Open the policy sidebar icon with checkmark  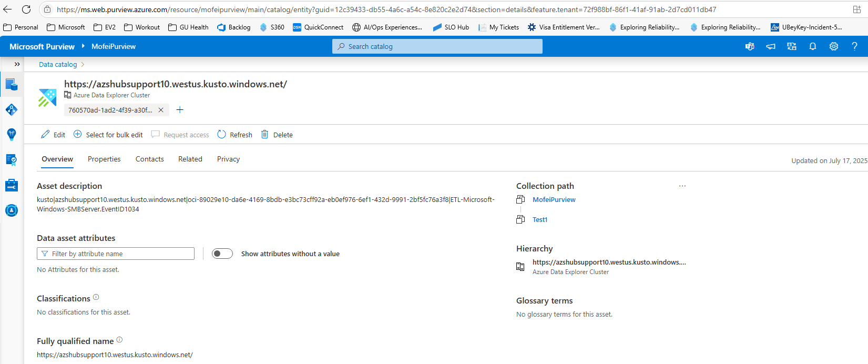[12, 159]
